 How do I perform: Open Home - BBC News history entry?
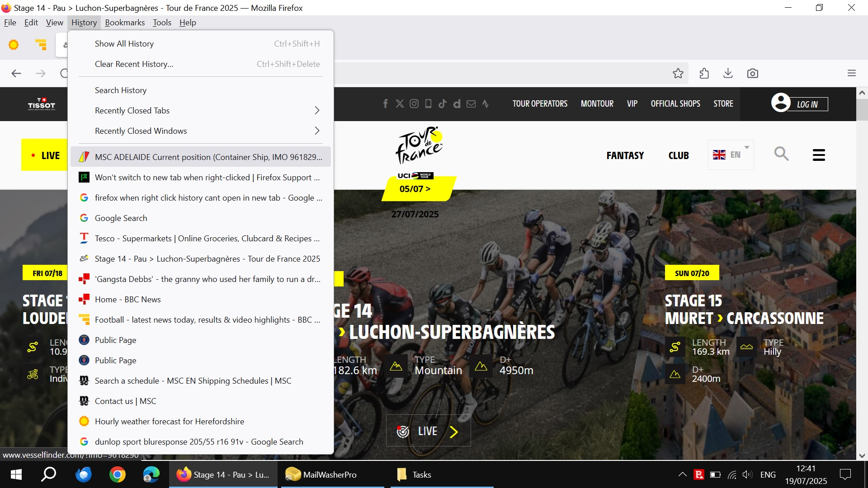[201, 300]
